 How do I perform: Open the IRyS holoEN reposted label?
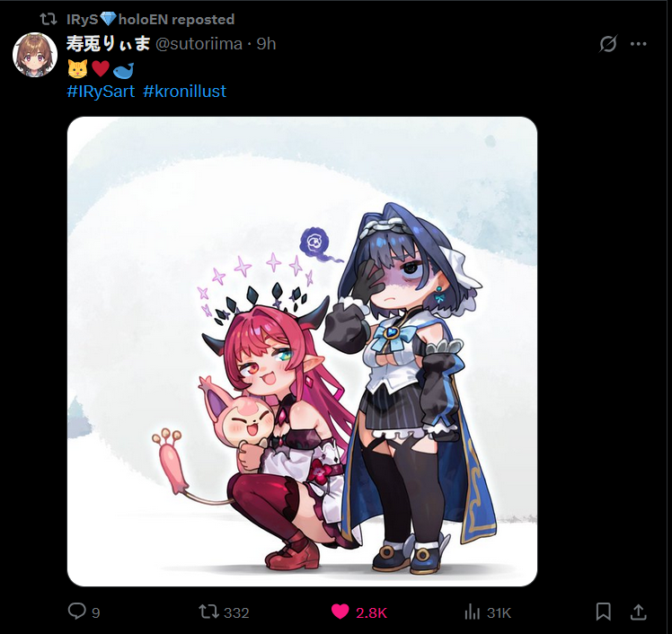click(151, 19)
